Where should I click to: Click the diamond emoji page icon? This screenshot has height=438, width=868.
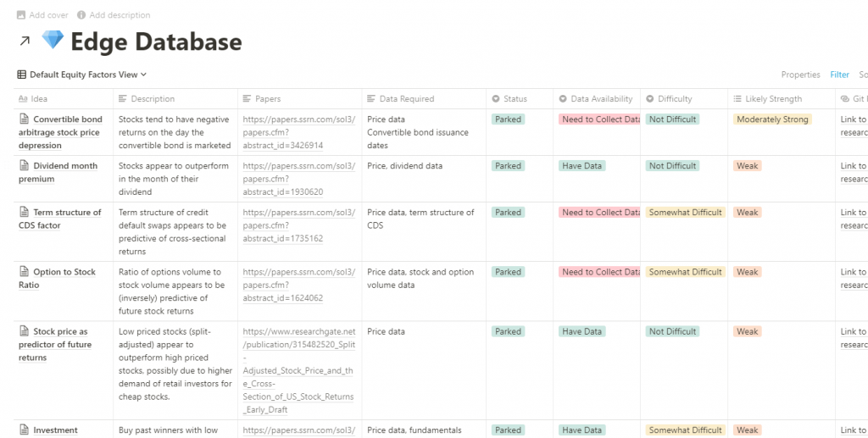click(53, 41)
